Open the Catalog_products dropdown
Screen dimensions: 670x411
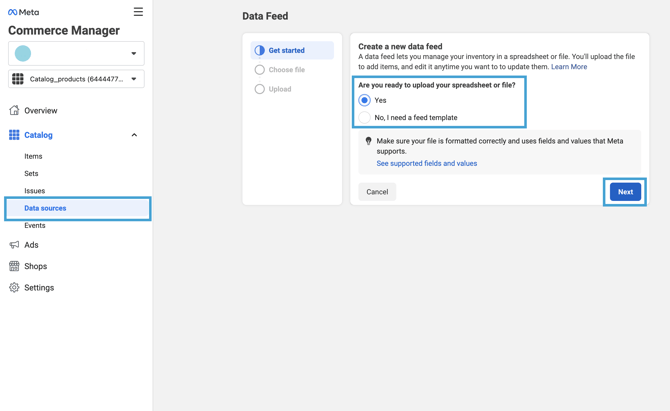pos(76,79)
